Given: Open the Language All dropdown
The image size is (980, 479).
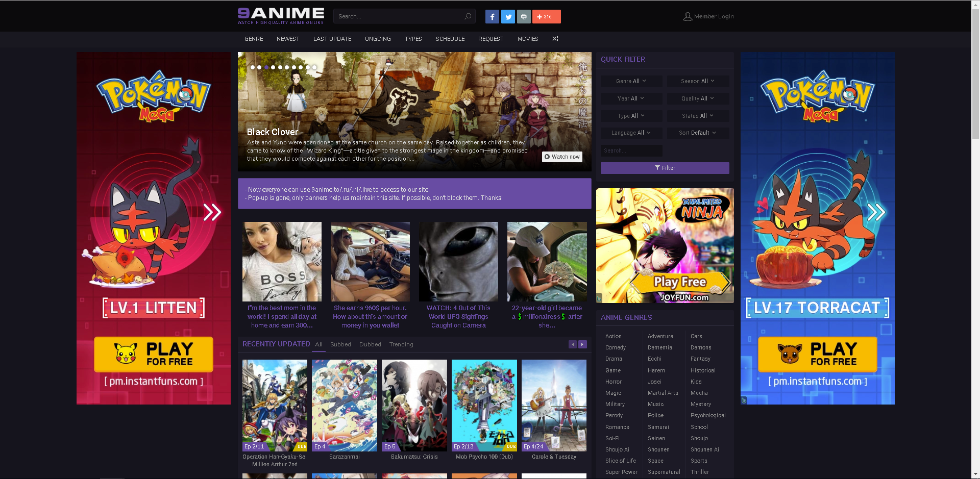Looking at the screenshot, I should (x=631, y=133).
